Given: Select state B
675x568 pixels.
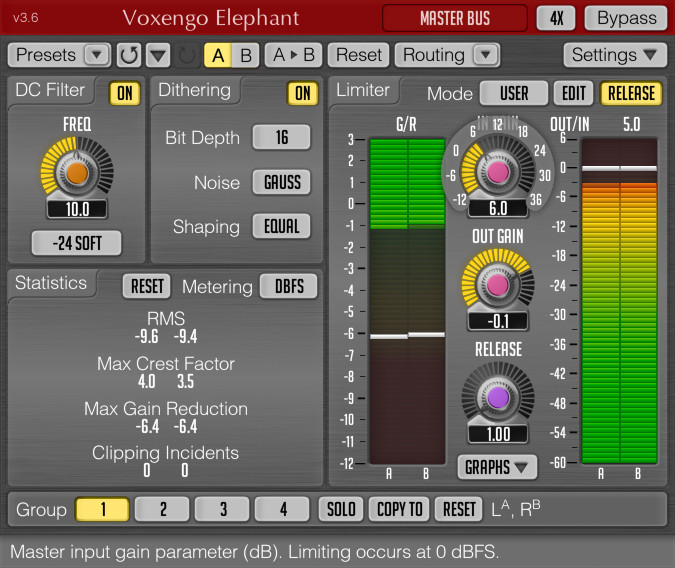Looking at the screenshot, I should pos(246,55).
